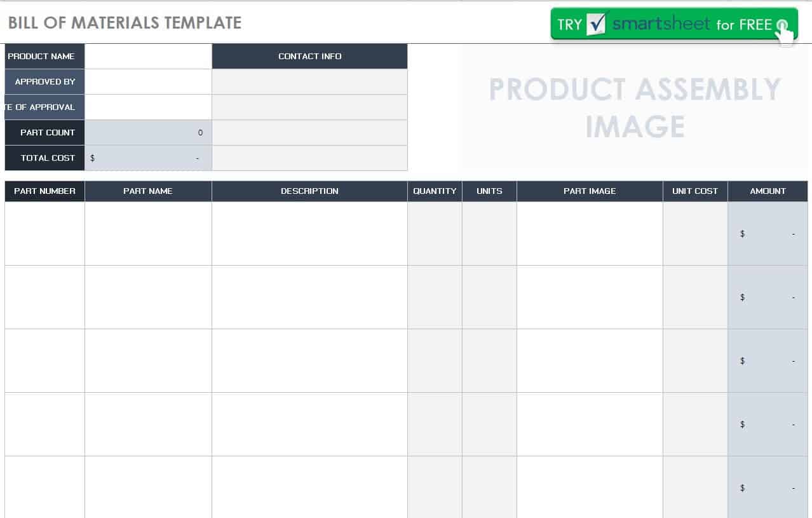Select the Unit Cost column header
This screenshot has height=518, width=812.
(695, 191)
